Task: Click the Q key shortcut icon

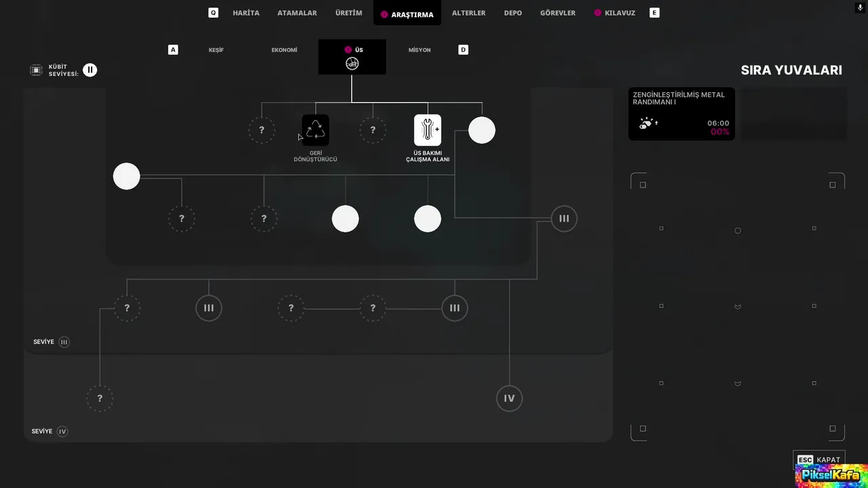Action: [214, 13]
